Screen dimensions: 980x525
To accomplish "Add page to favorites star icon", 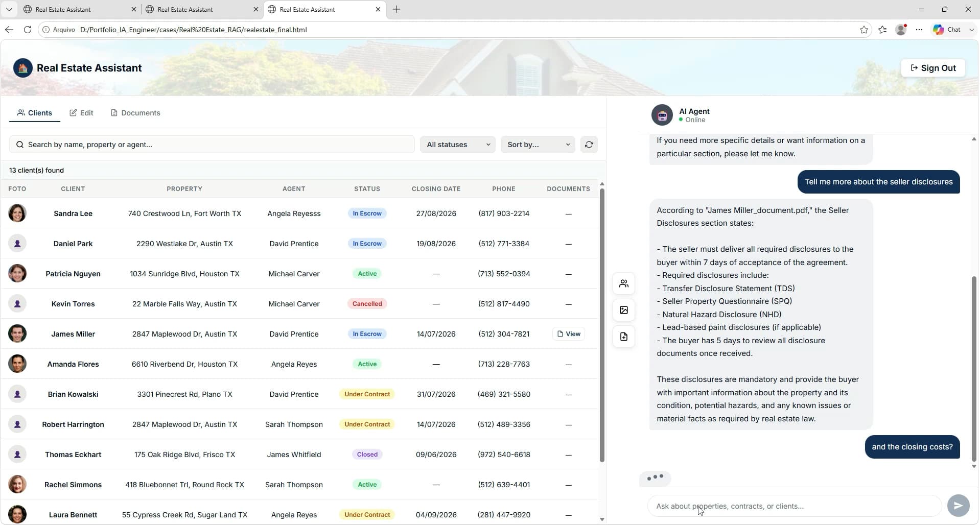I will point(864,30).
